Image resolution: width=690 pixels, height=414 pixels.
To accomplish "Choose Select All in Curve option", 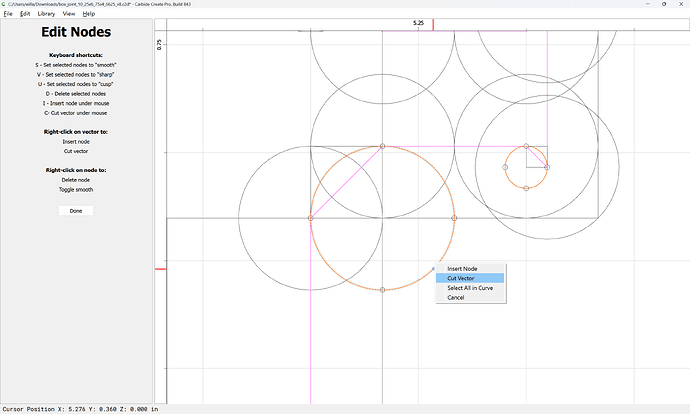I will (x=470, y=288).
